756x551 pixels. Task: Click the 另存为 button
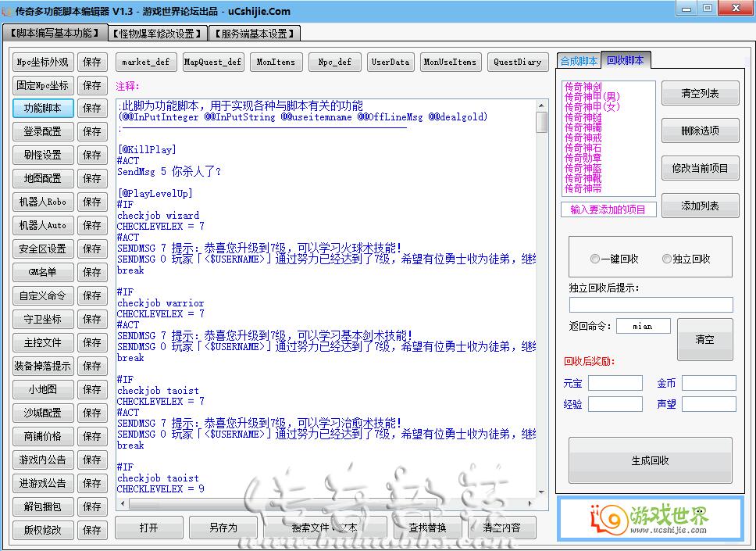pos(223,528)
